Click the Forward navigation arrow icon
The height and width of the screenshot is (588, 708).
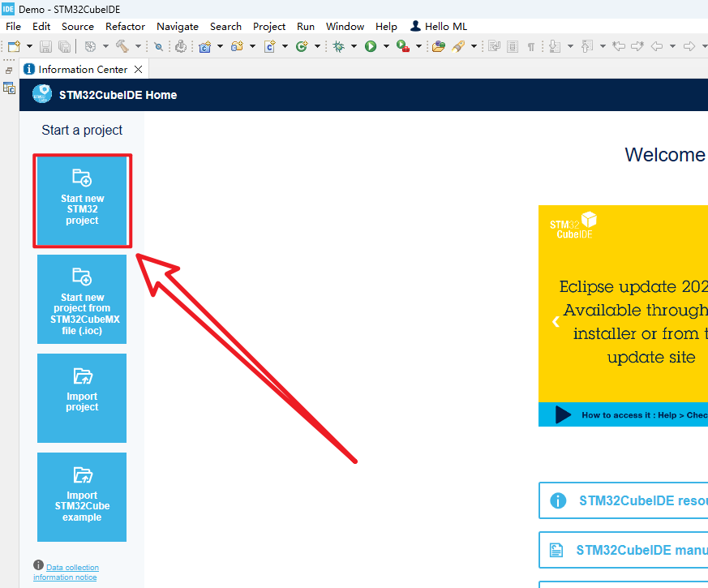click(689, 46)
